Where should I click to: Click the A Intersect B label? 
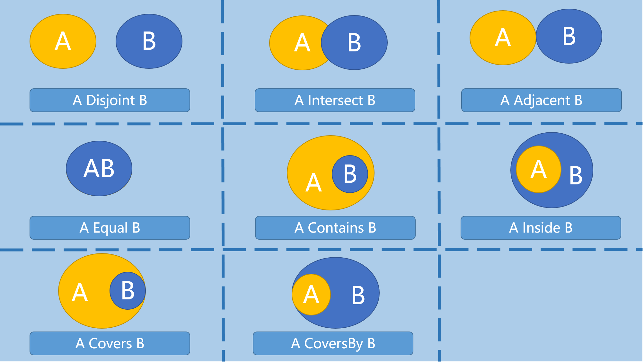(x=335, y=100)
